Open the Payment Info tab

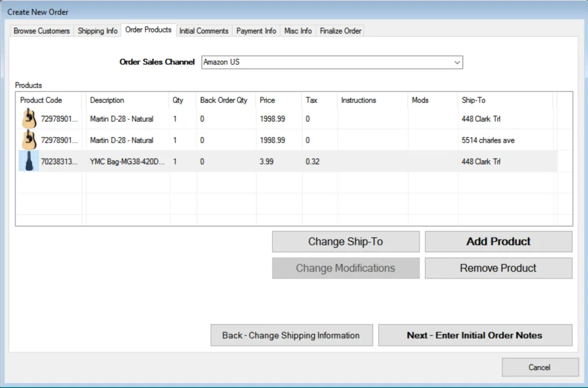(x=256, y=31)
